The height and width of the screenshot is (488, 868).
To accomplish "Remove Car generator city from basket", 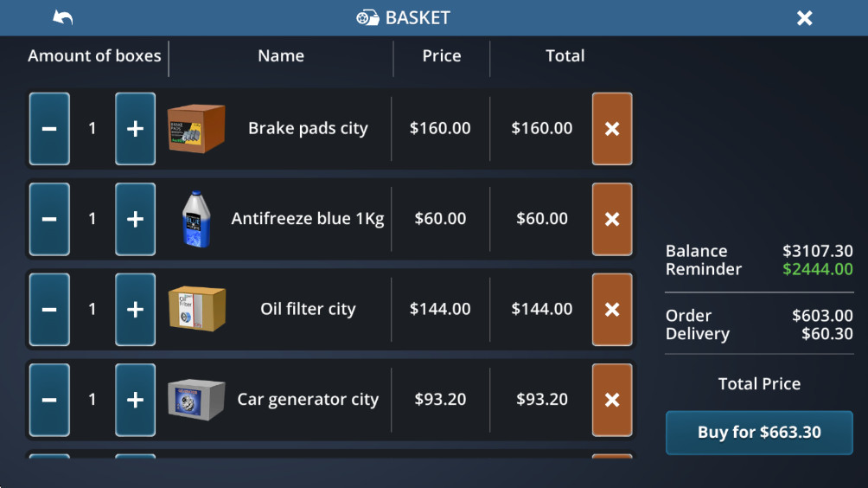I will coord(612,400).
